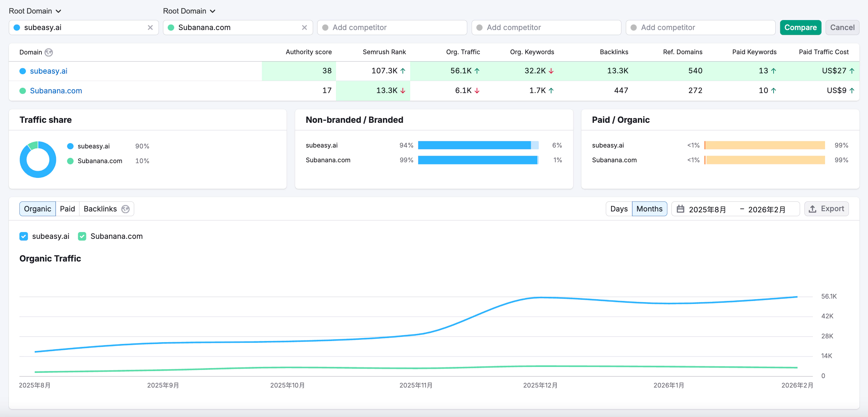
Task: Focus the second Add competitor input
Action: pos(546,27)
